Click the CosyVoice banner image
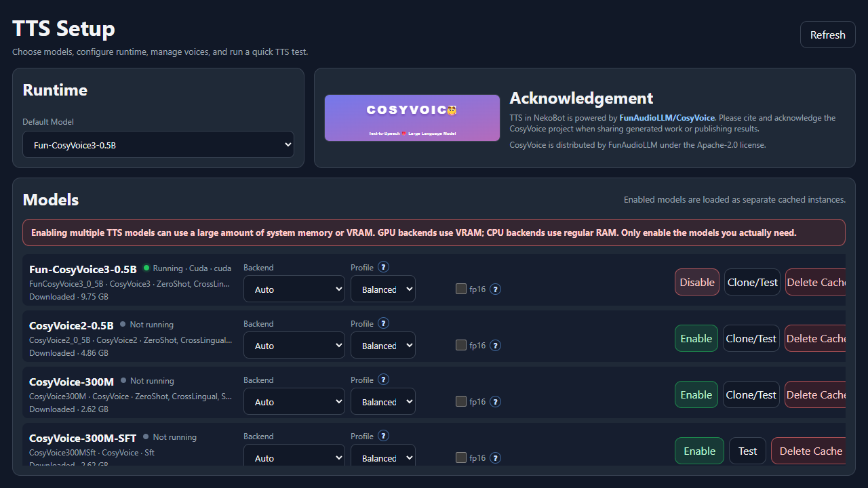The width and height of the screenshot is (868, 488). tap(412, 118)
